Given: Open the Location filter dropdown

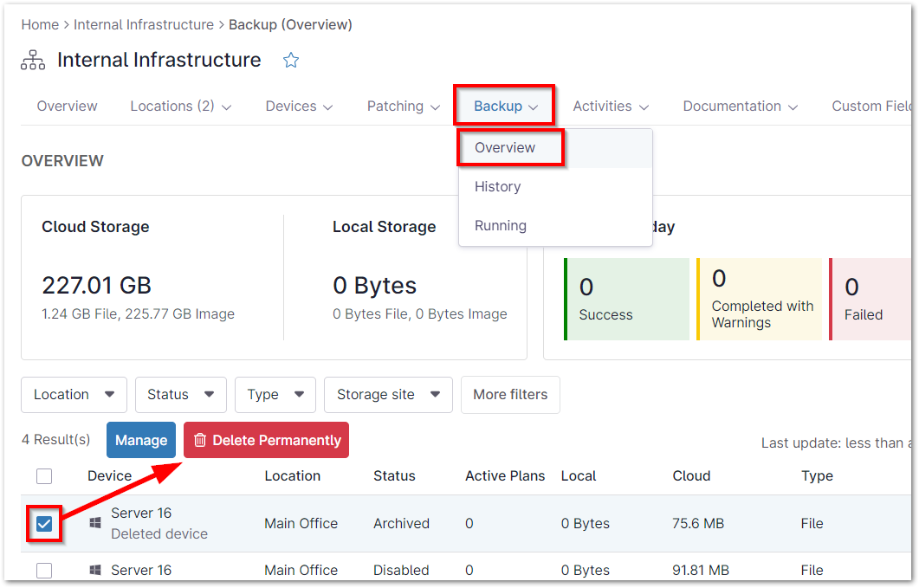Looking at the screenshot, I should click(x=74, y=395).
